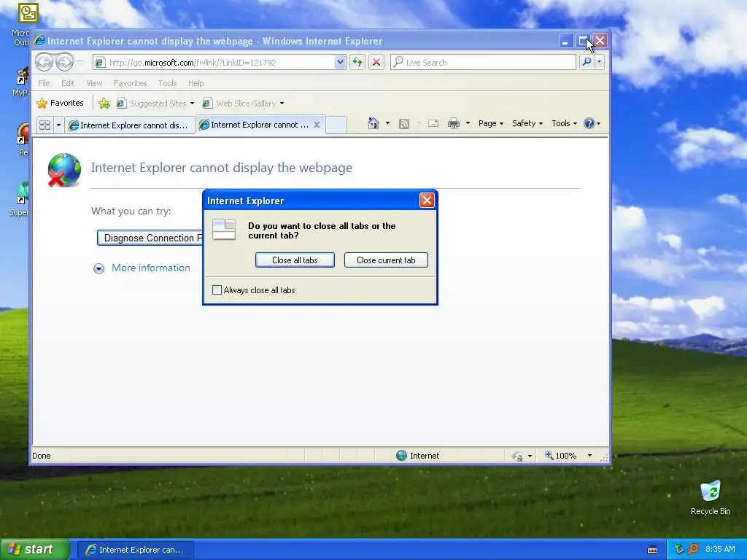
Task: Close the Internet Explorer dialog with red X
Action: click(x=427, y=201)
